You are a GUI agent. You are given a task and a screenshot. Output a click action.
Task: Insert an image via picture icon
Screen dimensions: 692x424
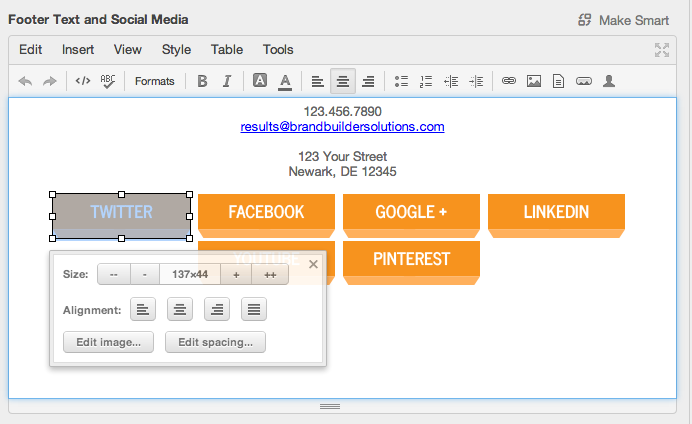click(534, 81)
